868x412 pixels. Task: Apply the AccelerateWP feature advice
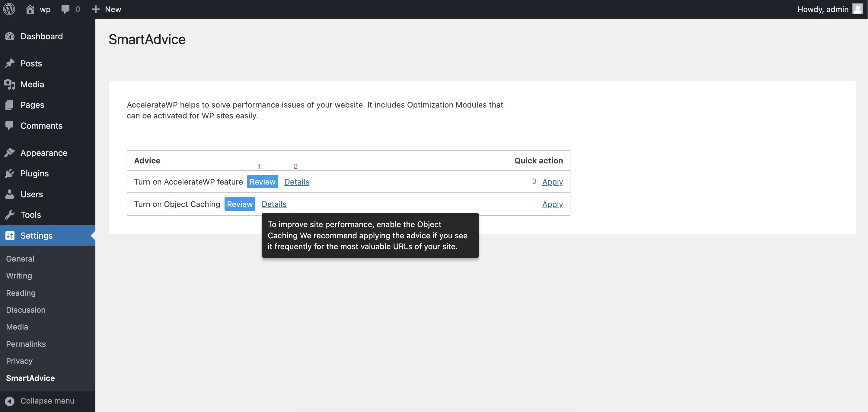[x=552, y=182]
